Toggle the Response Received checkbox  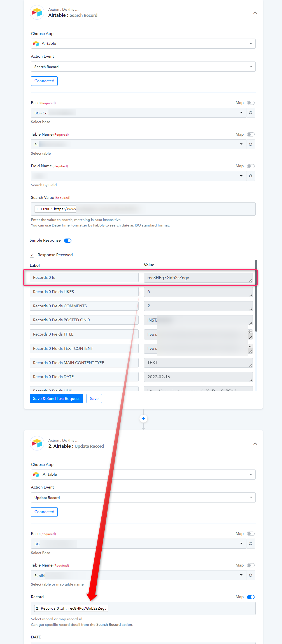[x=32, y=255]
